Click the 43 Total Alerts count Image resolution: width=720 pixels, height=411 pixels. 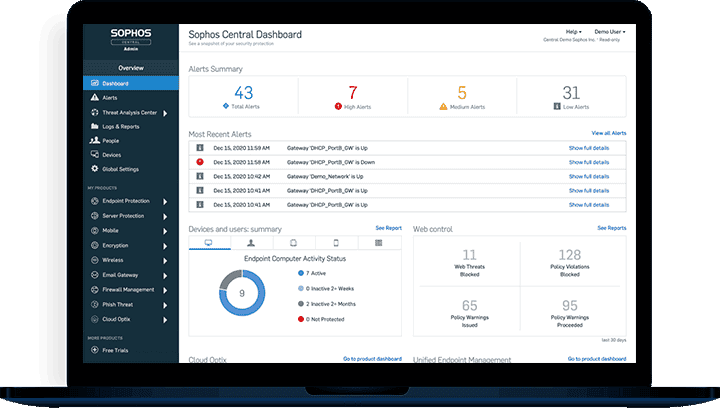point(244,93)
